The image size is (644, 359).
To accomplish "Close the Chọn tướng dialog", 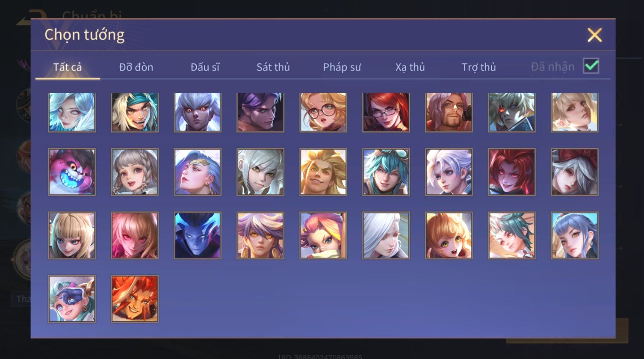I will pos(594,35).
